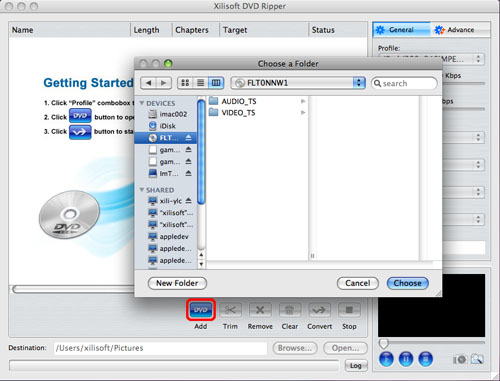This screenshot has height=381, width=500.
Task: Eject the FLT... disc in sidebar
Action: click(188, 138)
